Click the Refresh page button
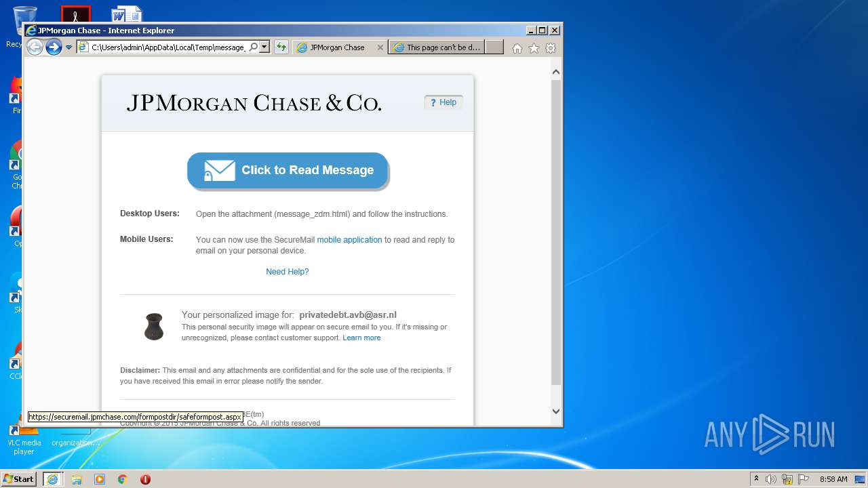The width and height of the screenshot is (868, 488). [x=281, y=47]
